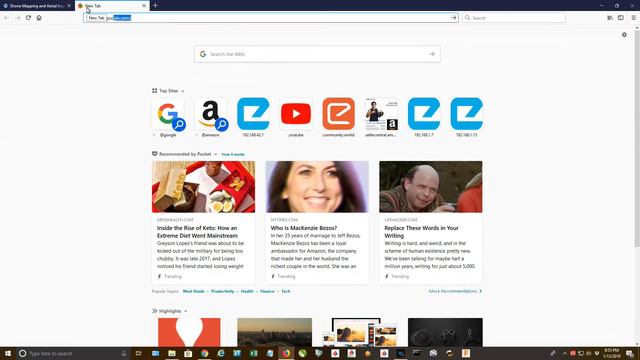
Task: Open the orange Highlights thumbnail
Action: point(189,332)
